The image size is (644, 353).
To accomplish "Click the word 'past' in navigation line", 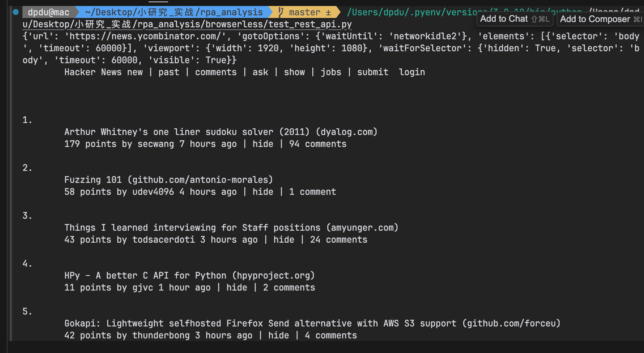I will pos(169,72).
